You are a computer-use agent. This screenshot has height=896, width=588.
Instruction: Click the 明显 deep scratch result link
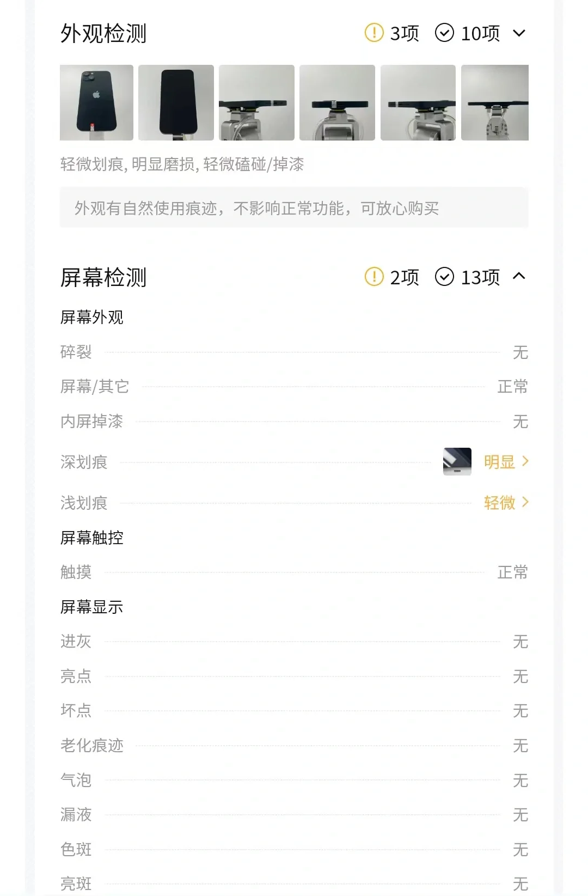click(x=499, y=462)
